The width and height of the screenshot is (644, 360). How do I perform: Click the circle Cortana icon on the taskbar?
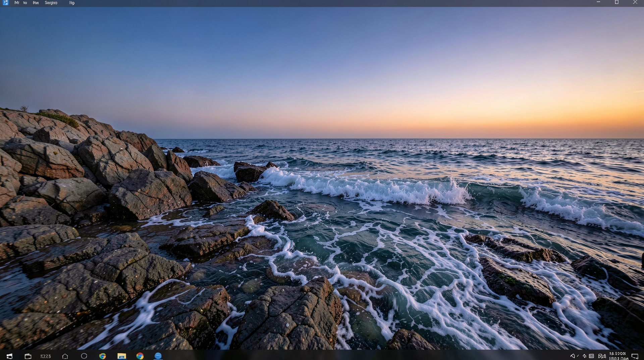click(84, 356)
